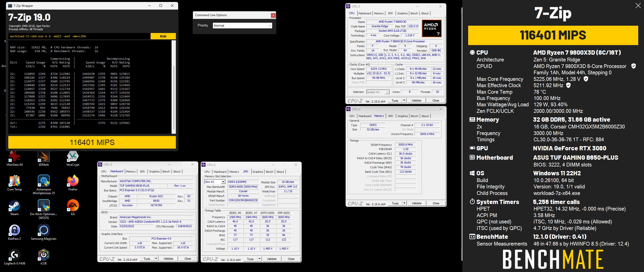This screenshot has width=644, height=272.
Task: Select Graphics tab in CPU-Z Memory window
Action: pyautogui.click(x=403, y=116)
